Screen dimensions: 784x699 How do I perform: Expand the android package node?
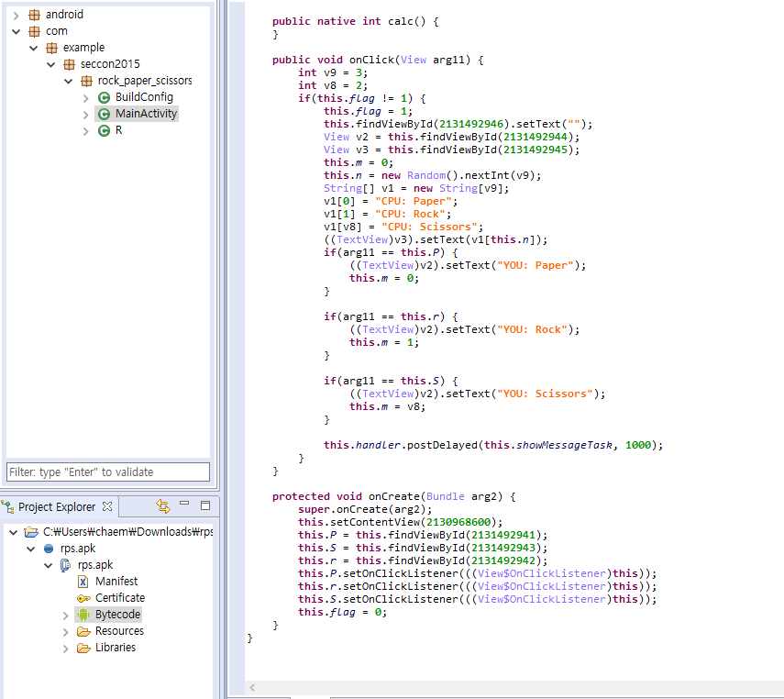(x=16, y=16)
